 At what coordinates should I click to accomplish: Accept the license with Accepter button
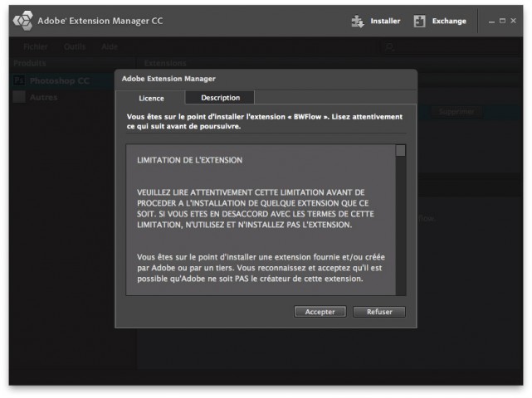pyautogui.click(x=320, y=312)
